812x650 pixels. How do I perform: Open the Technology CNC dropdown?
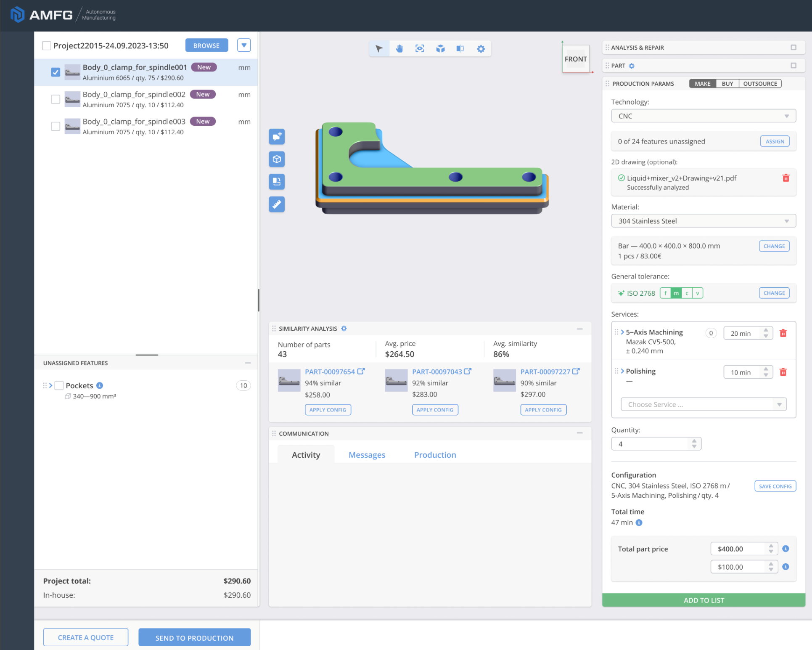click(x=703, y=116)
